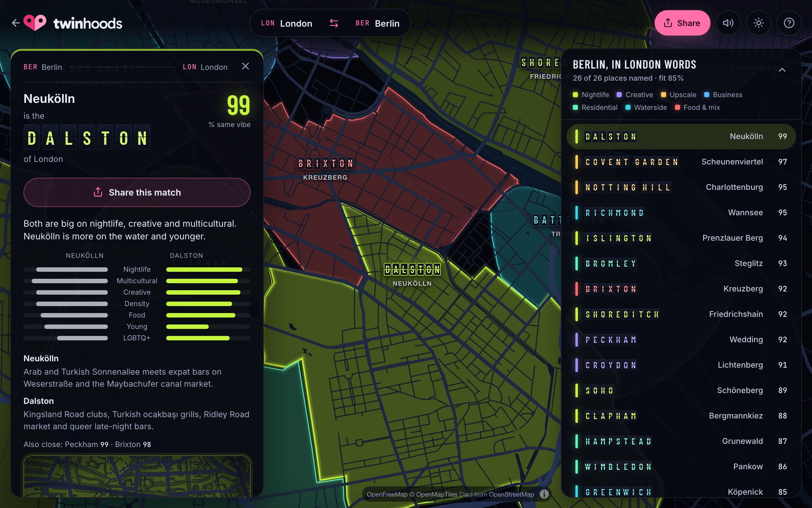
Task: Select the Clapham Bergmannkiez row
Action: tap(681, 416)
